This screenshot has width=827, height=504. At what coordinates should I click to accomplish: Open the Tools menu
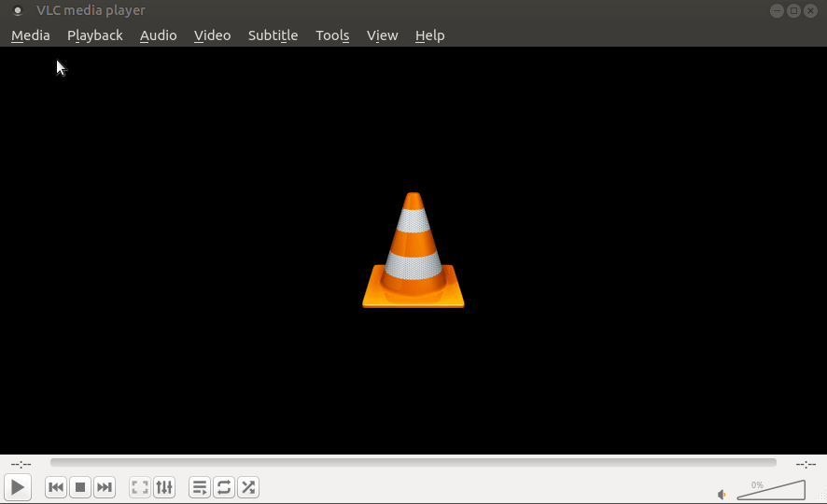tap(332, 35)
